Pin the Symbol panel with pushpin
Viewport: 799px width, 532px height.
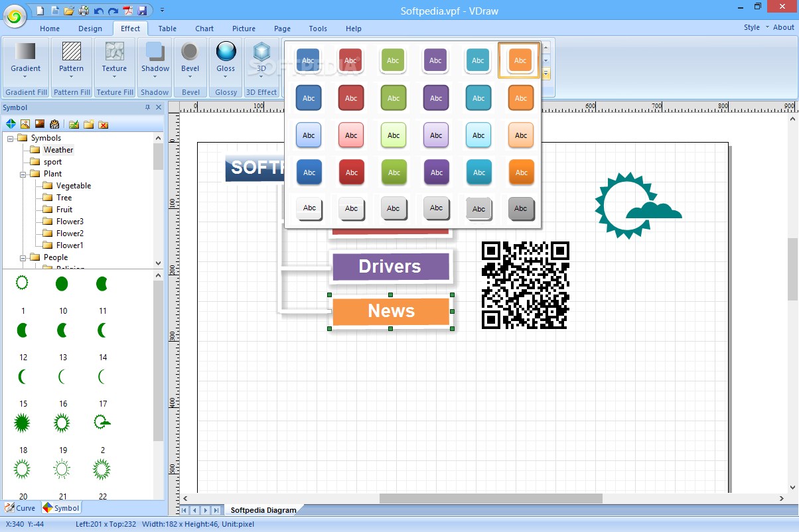(x=147, y=107)
